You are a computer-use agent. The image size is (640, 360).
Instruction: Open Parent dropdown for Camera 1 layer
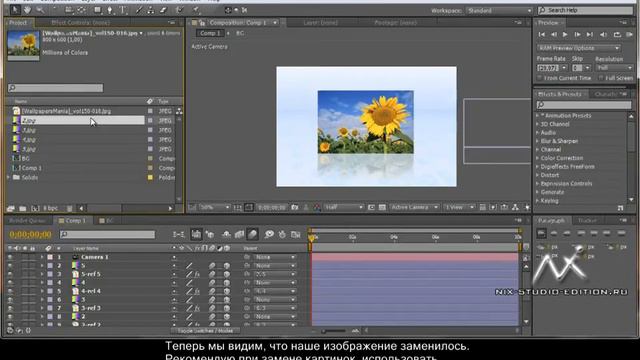click(x=275, y=257)
